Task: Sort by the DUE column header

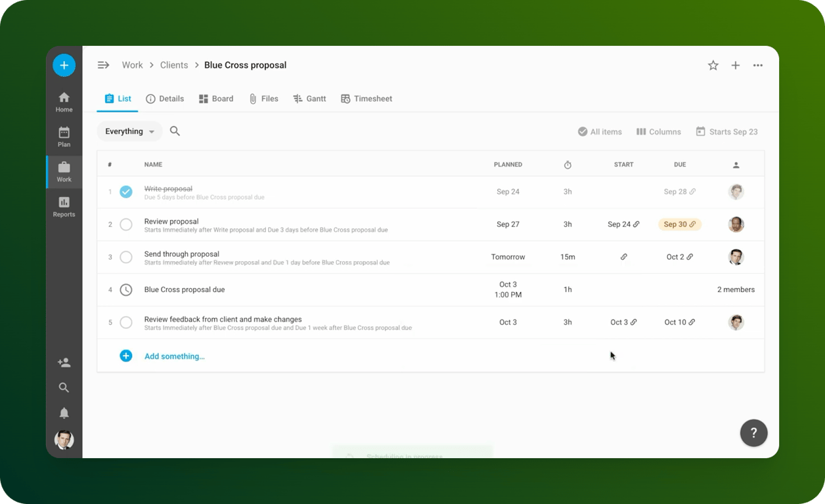Action: (x=680, y=165)
